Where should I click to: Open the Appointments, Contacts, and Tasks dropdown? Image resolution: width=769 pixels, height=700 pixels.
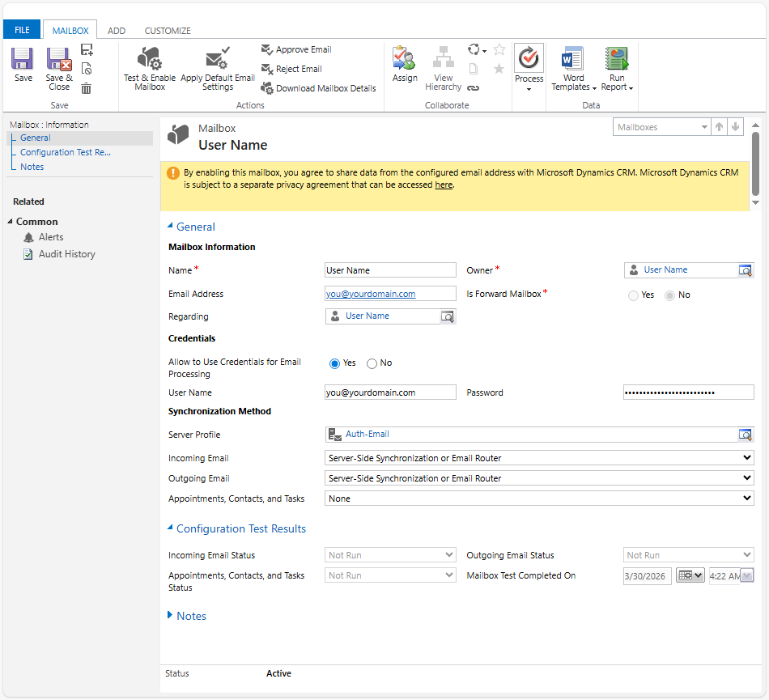(748, 498)
